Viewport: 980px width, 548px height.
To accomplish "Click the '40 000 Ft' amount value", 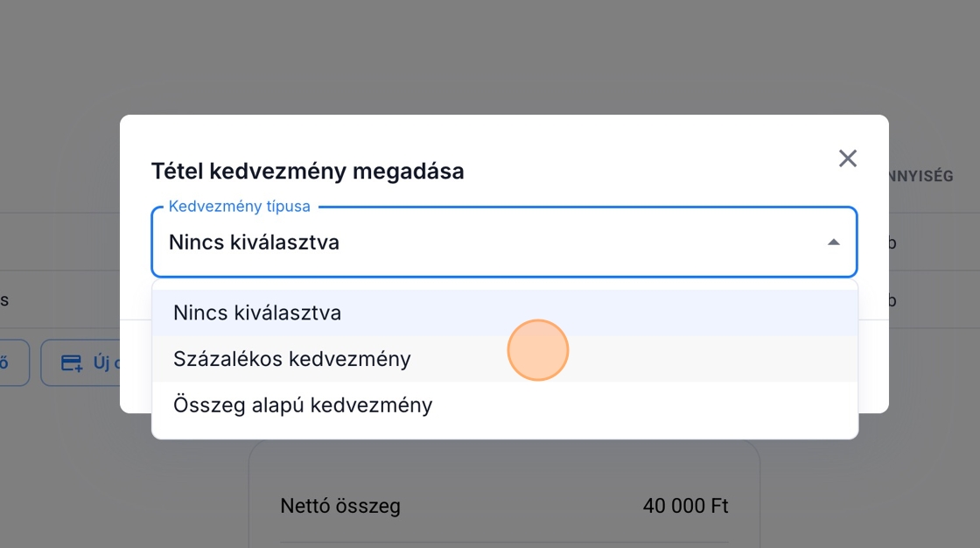I will click(685, 506).
